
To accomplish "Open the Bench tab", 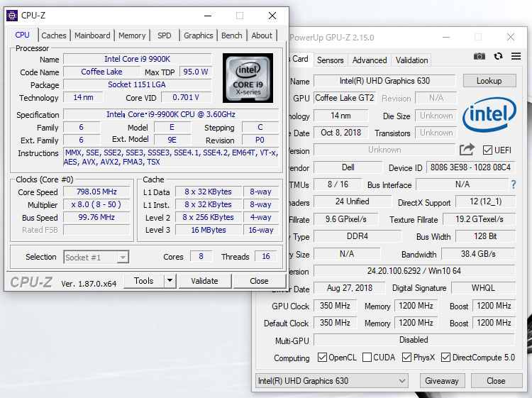I will 232,35.
